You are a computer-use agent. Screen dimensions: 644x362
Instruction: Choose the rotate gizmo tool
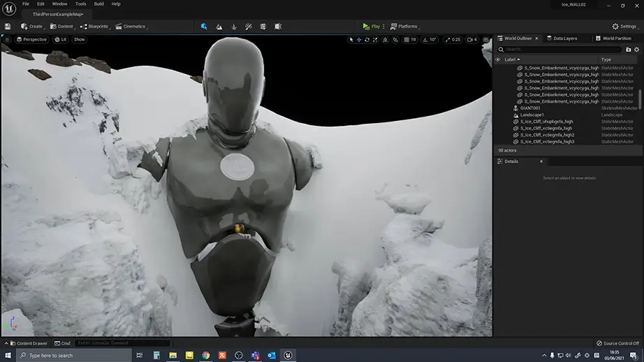click(367, 39)
